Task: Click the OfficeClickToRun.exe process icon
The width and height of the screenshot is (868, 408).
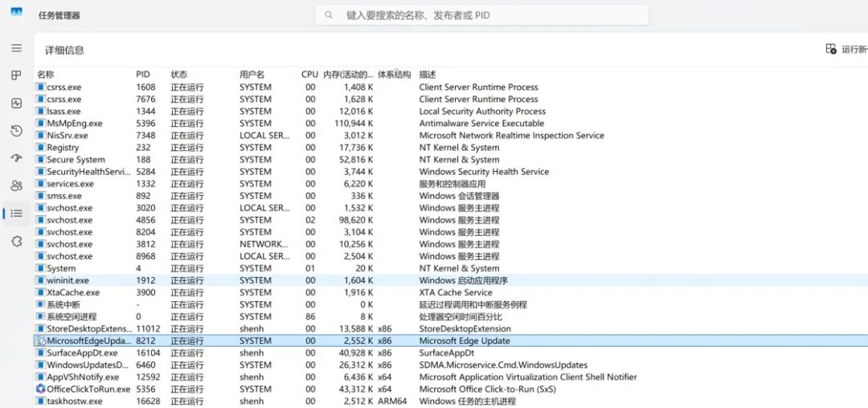Action: tap(40, 389)
